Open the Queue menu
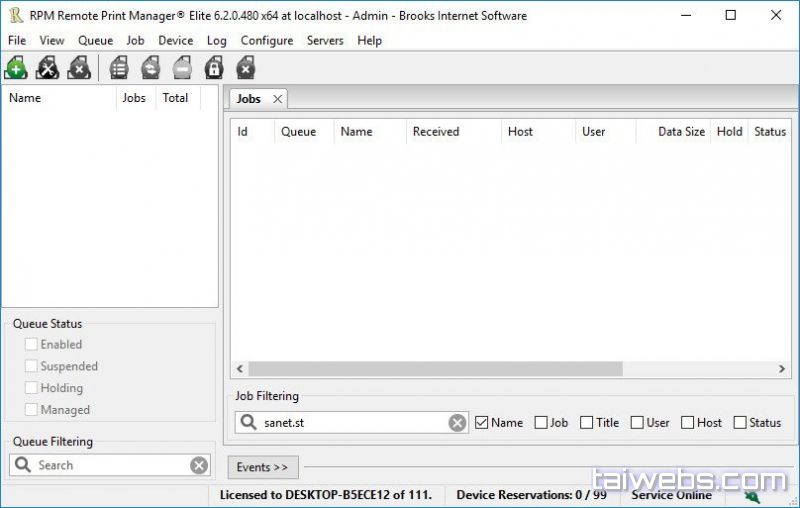Screen dimensions: 800x508 [x=95, y=41]
